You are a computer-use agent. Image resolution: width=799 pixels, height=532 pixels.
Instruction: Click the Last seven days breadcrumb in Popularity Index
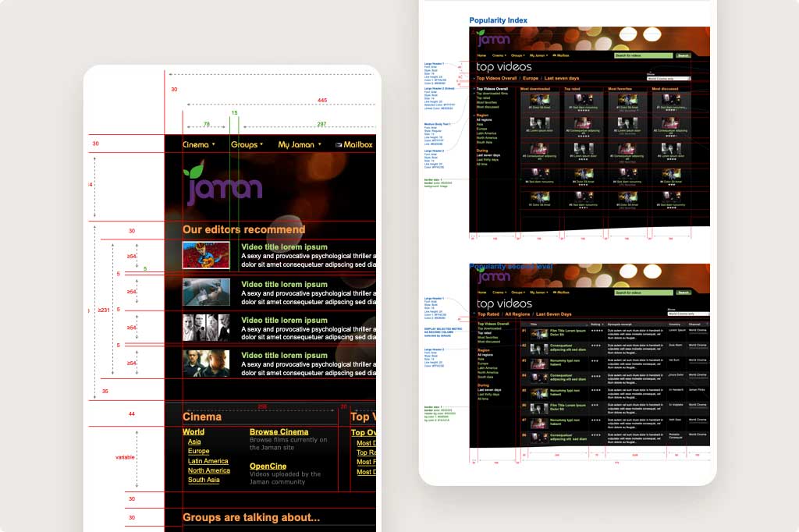[x=562, y=78]
